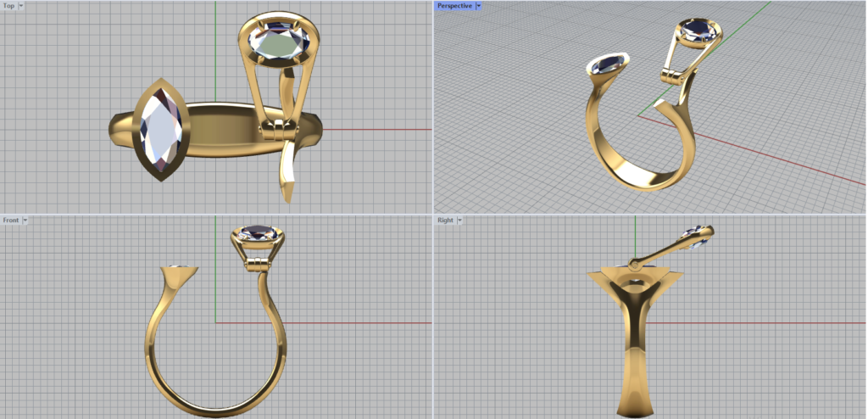868x419 pixels.
Task: Select the oval bezel in Perspective view
Action: 698,32
